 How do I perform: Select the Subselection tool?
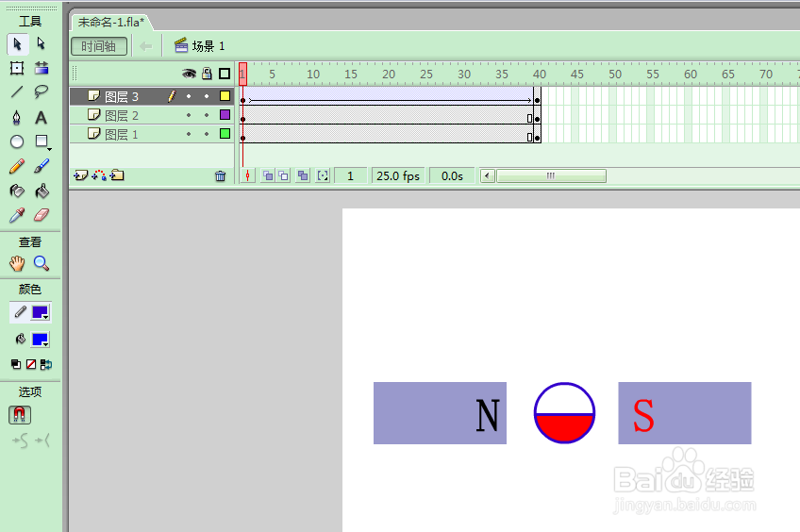[x=42, y=44]
